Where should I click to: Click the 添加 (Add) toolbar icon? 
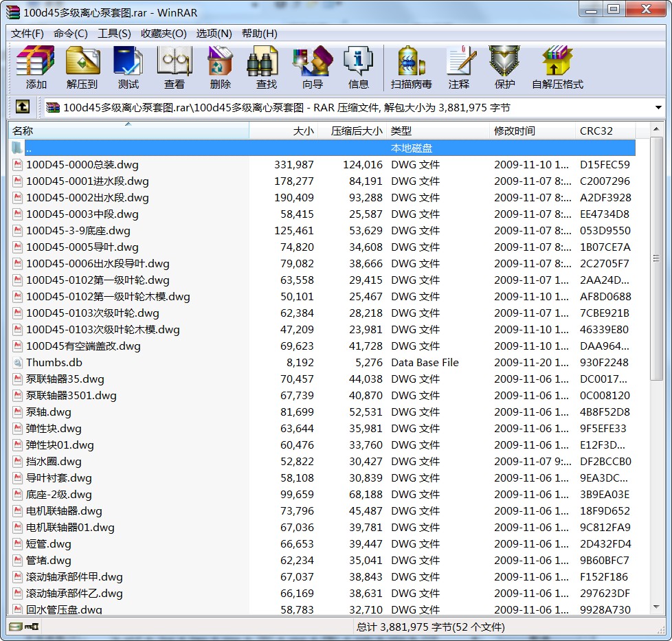pyautogui.click(x=36, y=61)
